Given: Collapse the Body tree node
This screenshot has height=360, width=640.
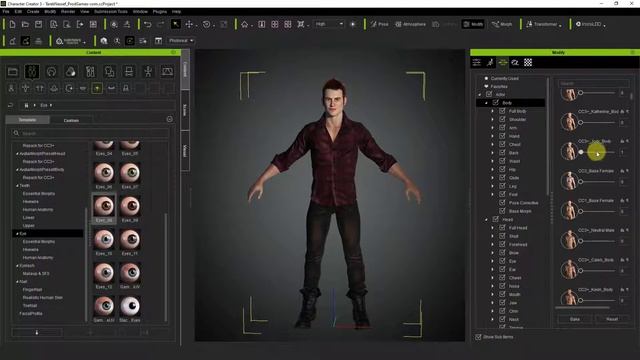Looking at the screenshot, I should pos(487,103).
